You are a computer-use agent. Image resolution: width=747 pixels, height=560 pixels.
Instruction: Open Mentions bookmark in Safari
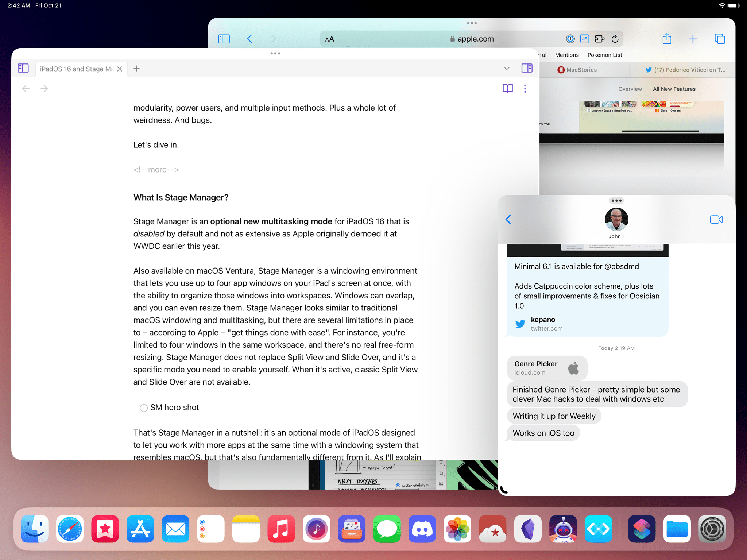(566, 55)
